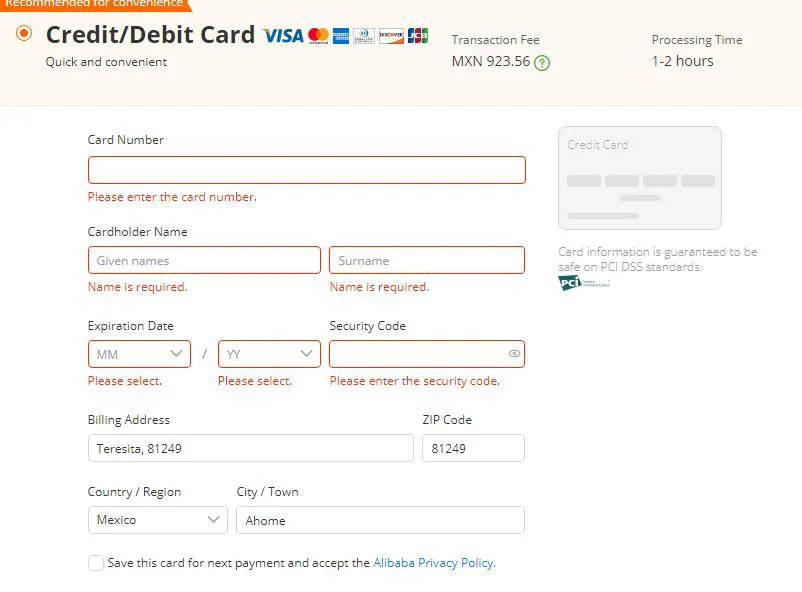This screenshot has width=802, height=592.
Task: Open the Alibaba Privacy Policy link
Action: [434, 563]
